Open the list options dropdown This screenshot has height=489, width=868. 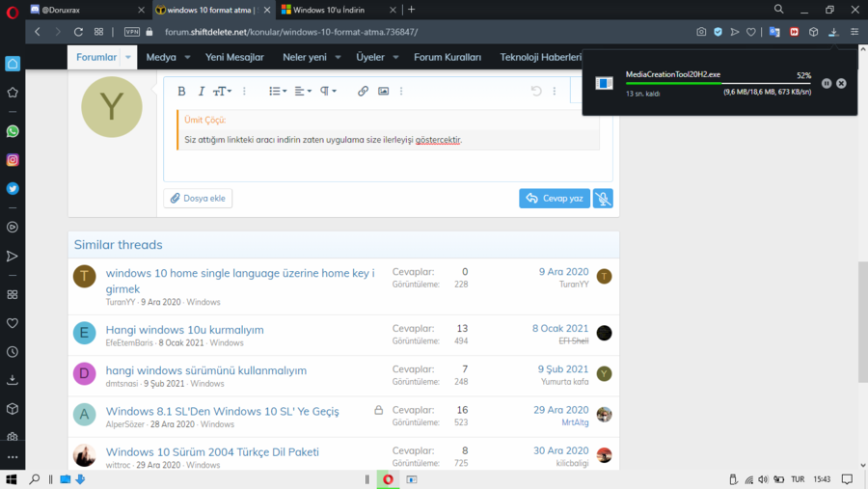point(278,91)
